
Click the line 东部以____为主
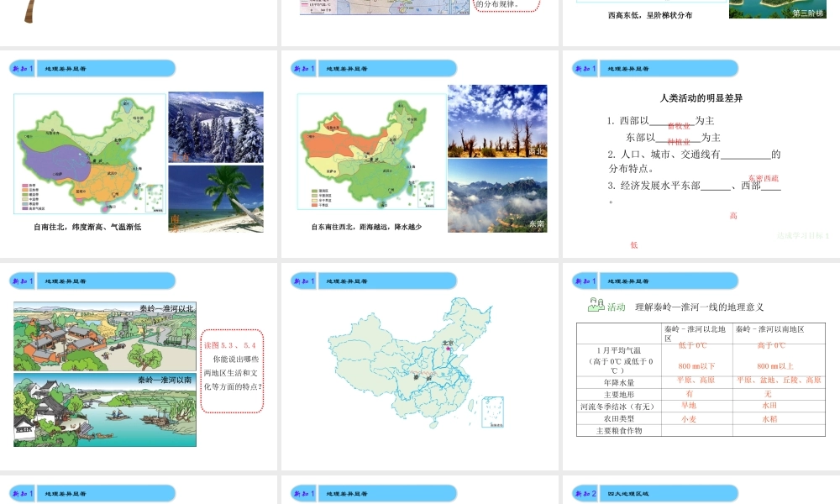pyautogui.click(x=674, y=138)
